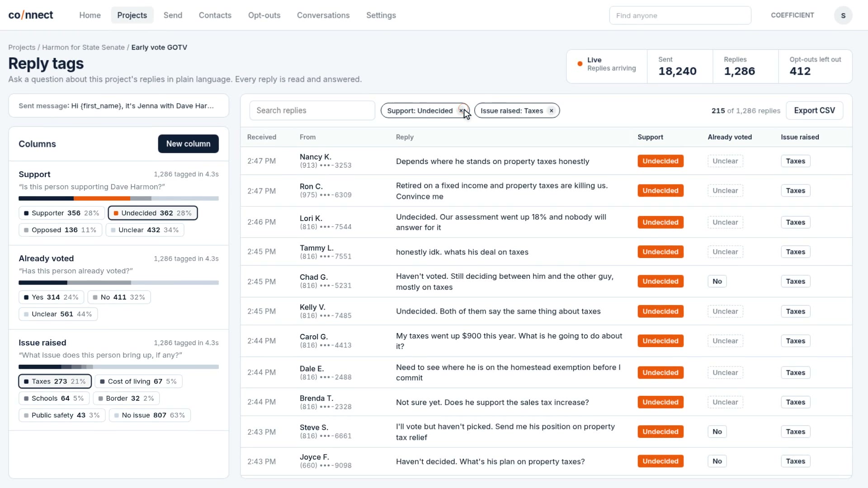Click the No tag in Chad G. row

click(x=717, y=282)
